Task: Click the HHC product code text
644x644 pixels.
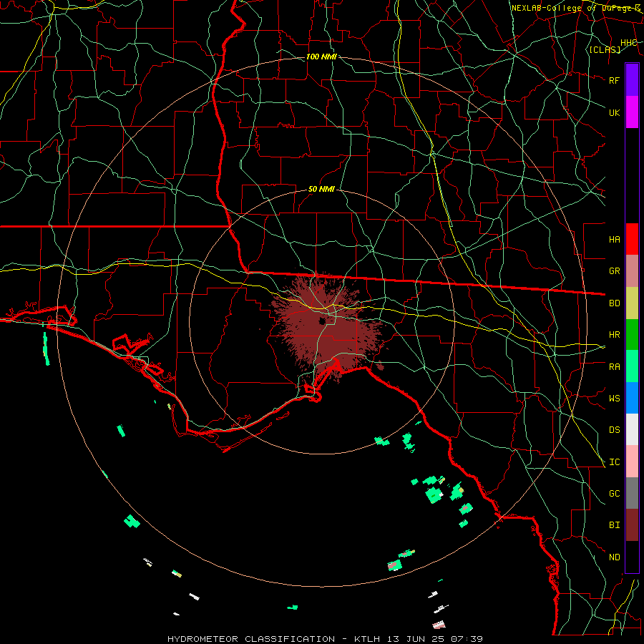Action: point(628,43)
